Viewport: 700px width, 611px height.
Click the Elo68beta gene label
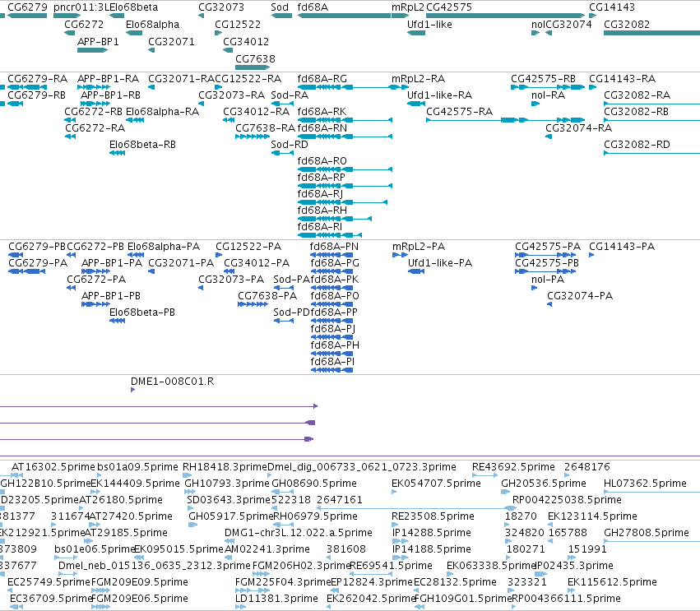click(x=133, y=7)
